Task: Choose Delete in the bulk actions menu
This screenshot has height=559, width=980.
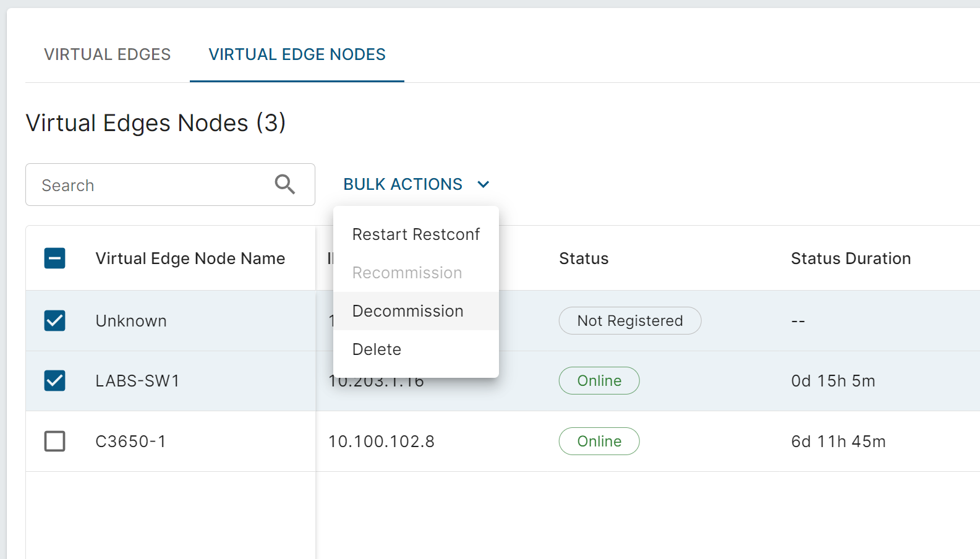Action: pos(377,349)
